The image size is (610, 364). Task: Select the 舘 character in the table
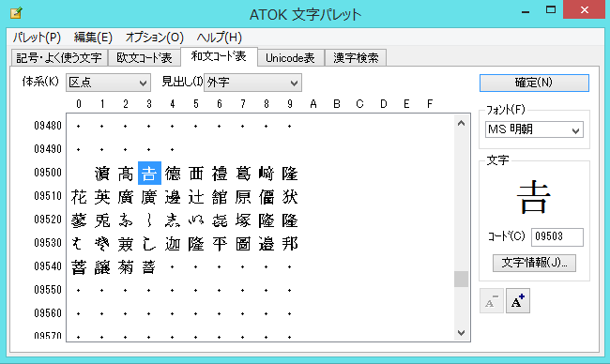[x=220, y=197]
